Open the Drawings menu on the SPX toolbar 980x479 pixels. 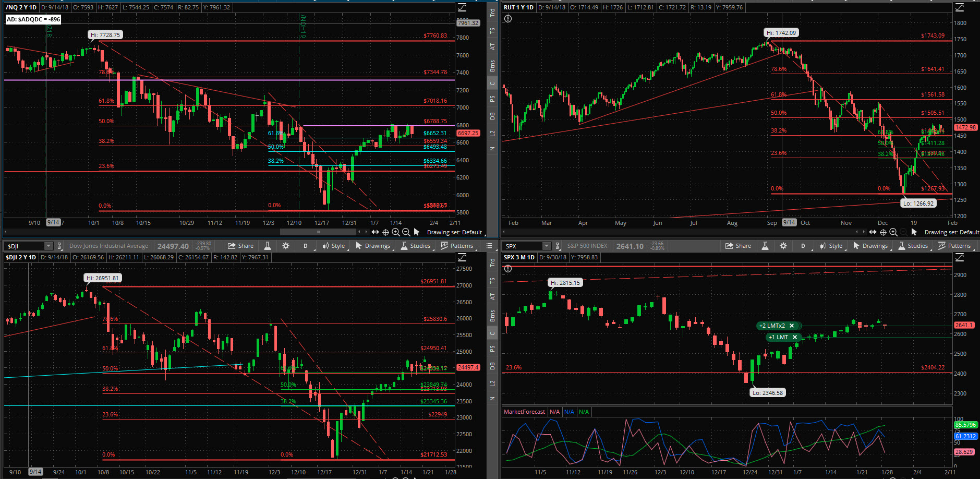(870, 246)
